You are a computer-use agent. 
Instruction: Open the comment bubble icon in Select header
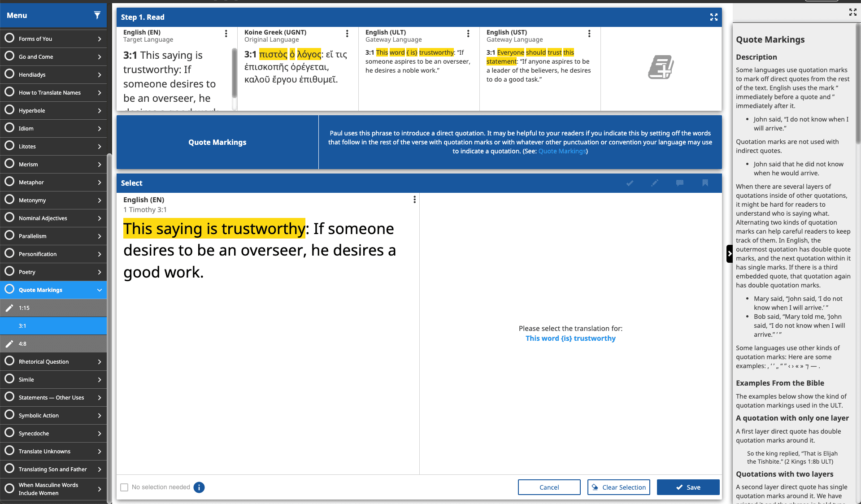(x=679, y=183)
